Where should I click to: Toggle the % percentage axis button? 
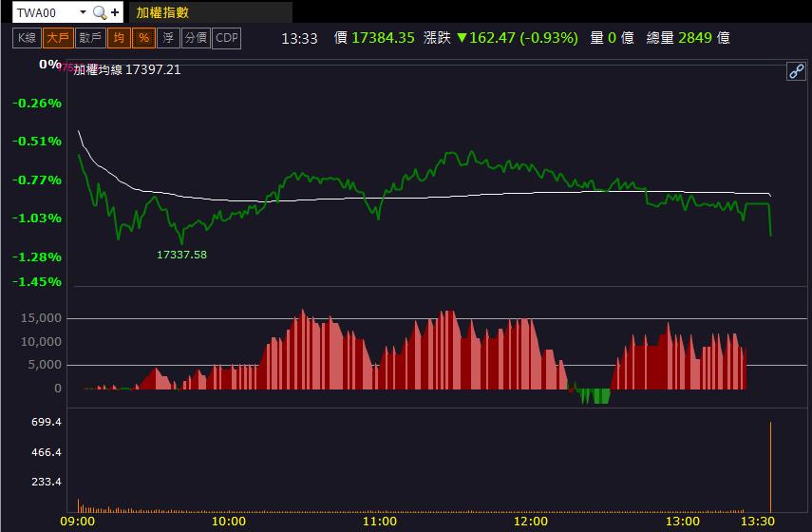click(x=144, y=38)
